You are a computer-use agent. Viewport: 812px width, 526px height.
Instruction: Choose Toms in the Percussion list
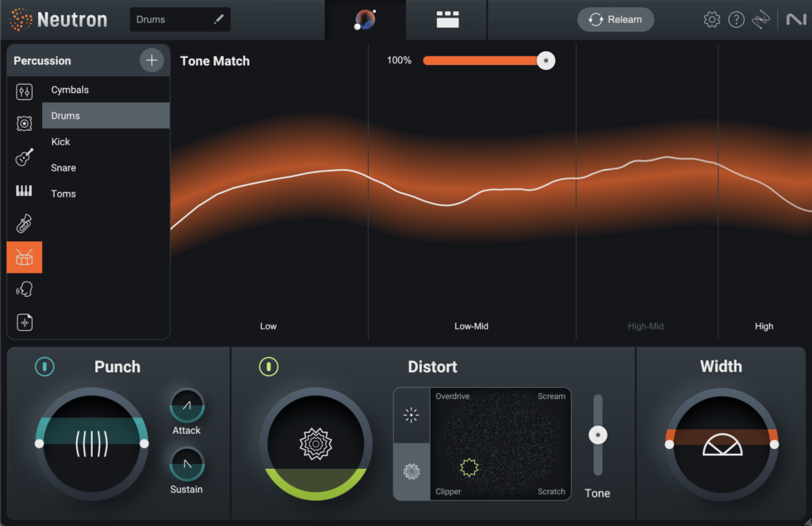105,194
